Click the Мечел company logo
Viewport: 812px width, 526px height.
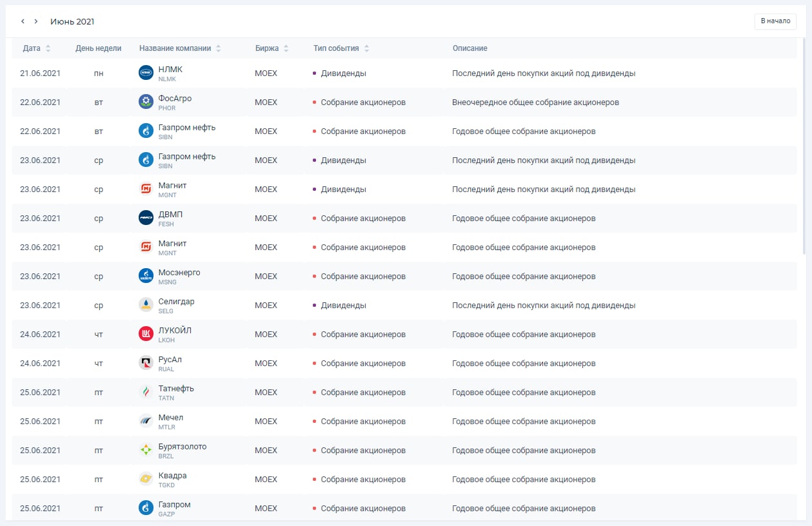coord(146,421)
